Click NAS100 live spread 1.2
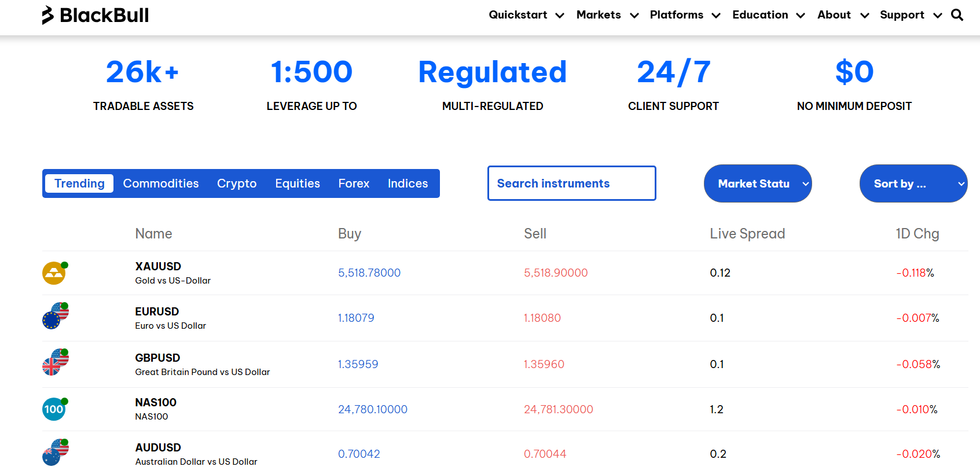Screen dimensions: 980x474 coord(717,409)
